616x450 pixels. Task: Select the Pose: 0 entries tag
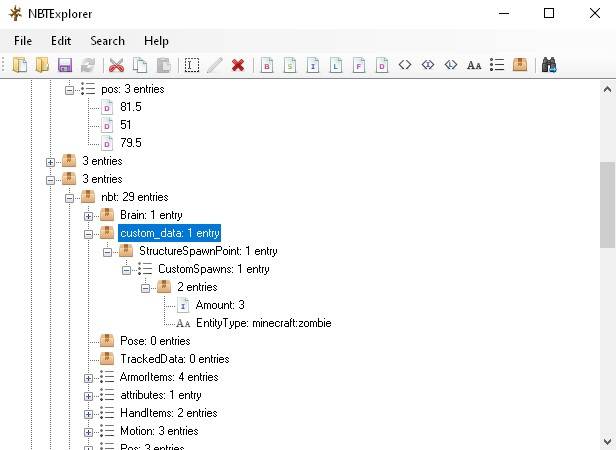[155, 341]
